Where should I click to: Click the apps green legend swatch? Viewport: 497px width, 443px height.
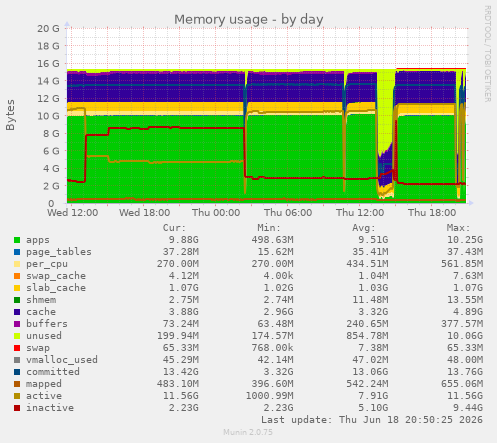[x=17, y=240]
